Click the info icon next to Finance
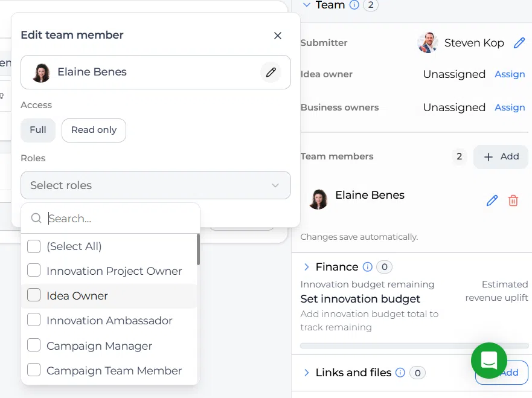 (367, 267)
